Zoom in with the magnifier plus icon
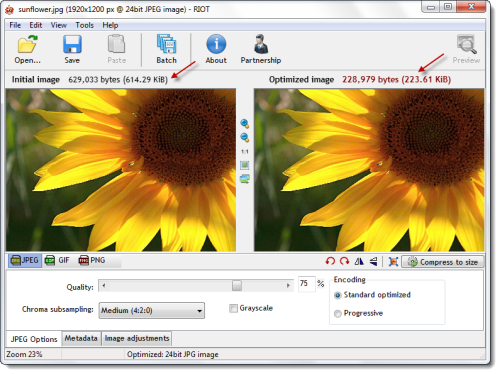This screenshot has width=500, height=374. tap(244, 124)
